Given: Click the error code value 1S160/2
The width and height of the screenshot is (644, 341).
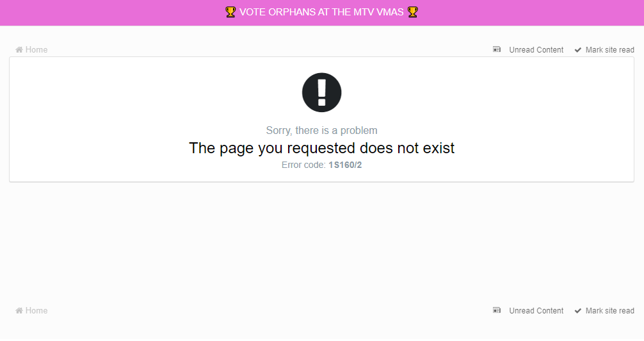Looking at the screenshot, I should (345, 165).
